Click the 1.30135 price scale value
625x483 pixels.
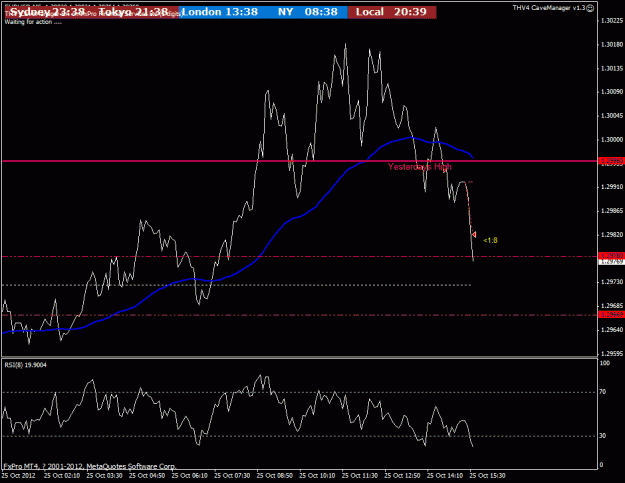coord(612,69)
